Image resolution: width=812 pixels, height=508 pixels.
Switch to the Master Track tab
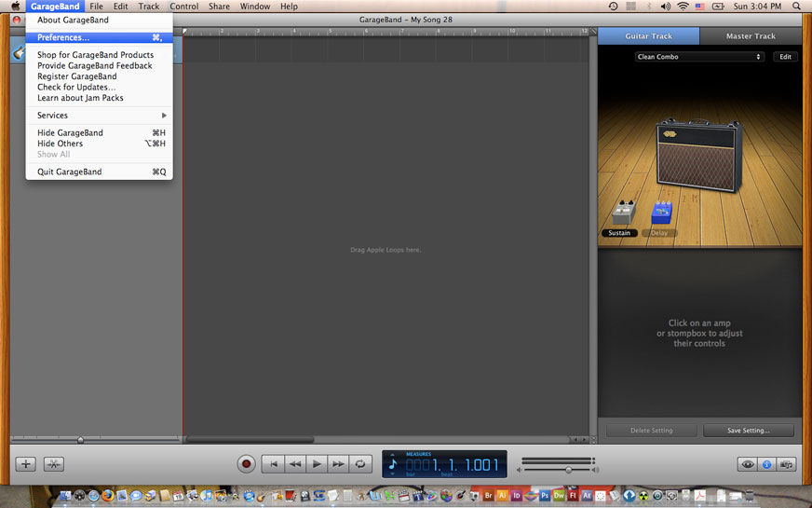point(751,36)
